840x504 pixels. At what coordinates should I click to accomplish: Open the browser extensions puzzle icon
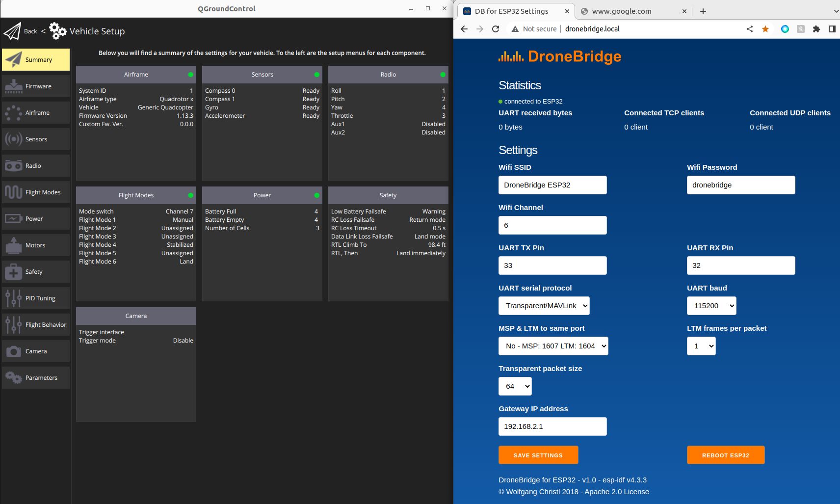(816, 29)
